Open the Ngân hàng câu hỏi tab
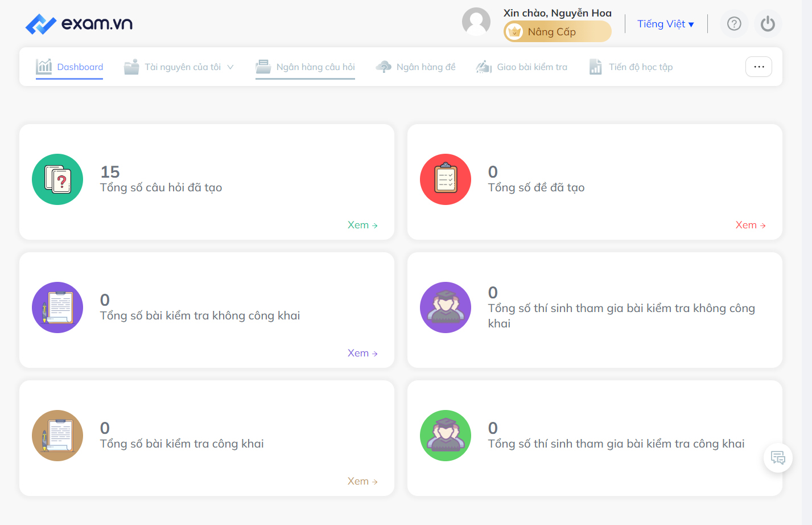Viewport: 812px width, 525px height. point(305,67)
